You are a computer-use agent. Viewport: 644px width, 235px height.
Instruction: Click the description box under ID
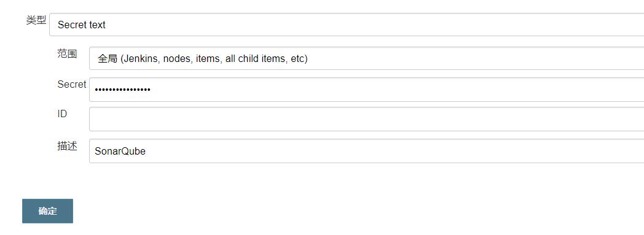point(366,151)
